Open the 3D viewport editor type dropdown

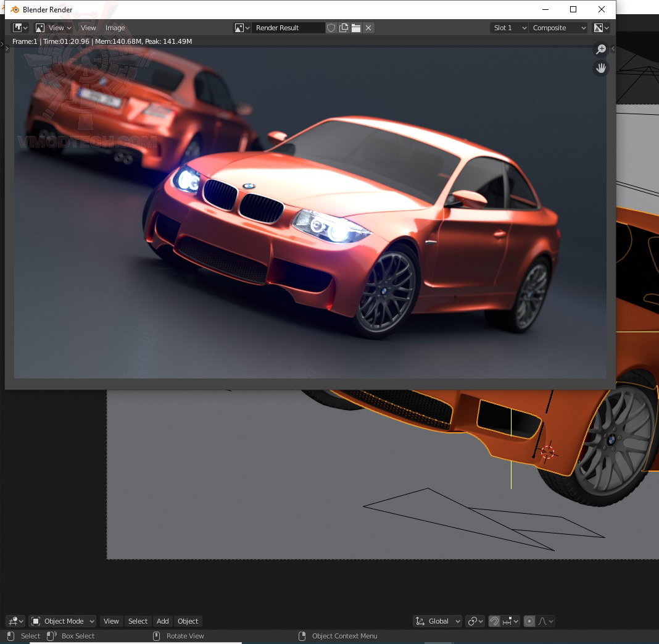click(16, 621)
